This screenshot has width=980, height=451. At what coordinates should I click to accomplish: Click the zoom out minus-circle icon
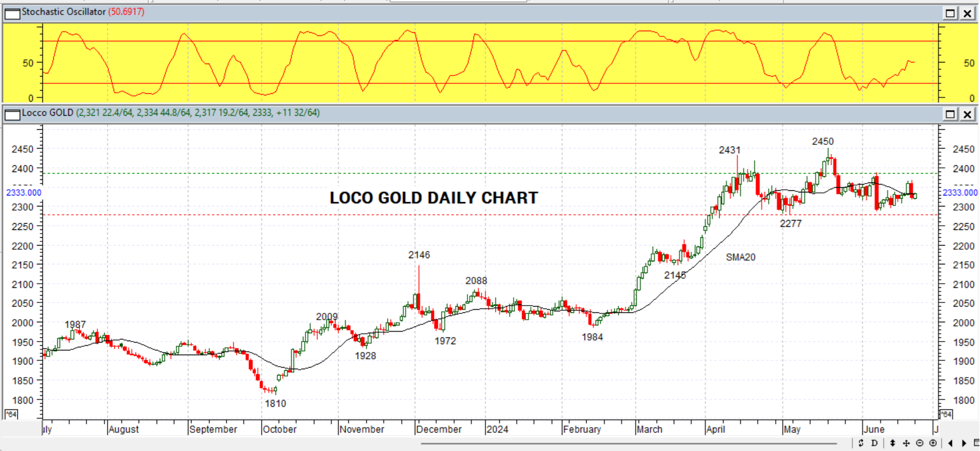point(919,443)
